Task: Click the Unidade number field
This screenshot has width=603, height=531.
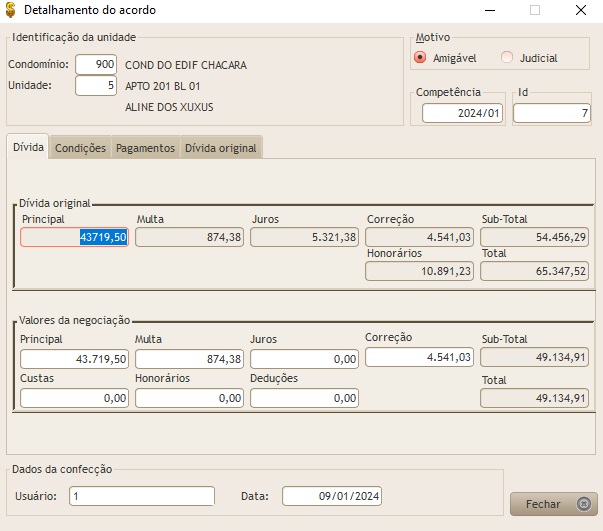Action: (x=96, y=86)
